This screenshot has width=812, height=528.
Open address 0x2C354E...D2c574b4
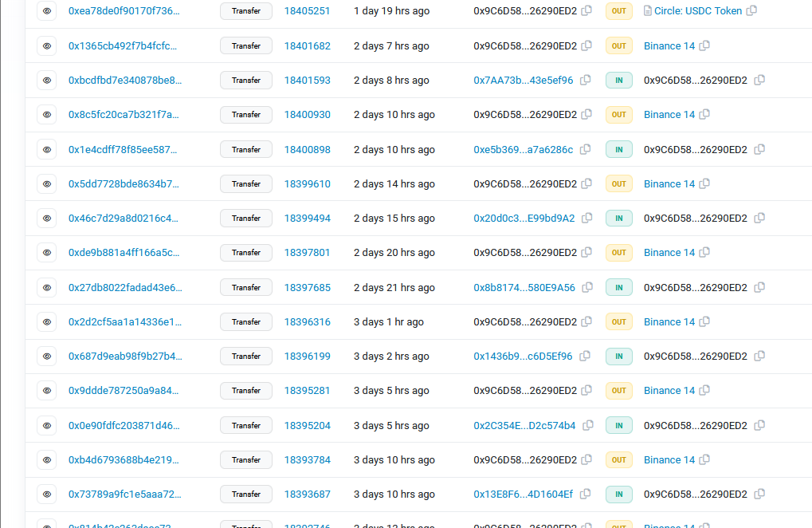(524, 425)
